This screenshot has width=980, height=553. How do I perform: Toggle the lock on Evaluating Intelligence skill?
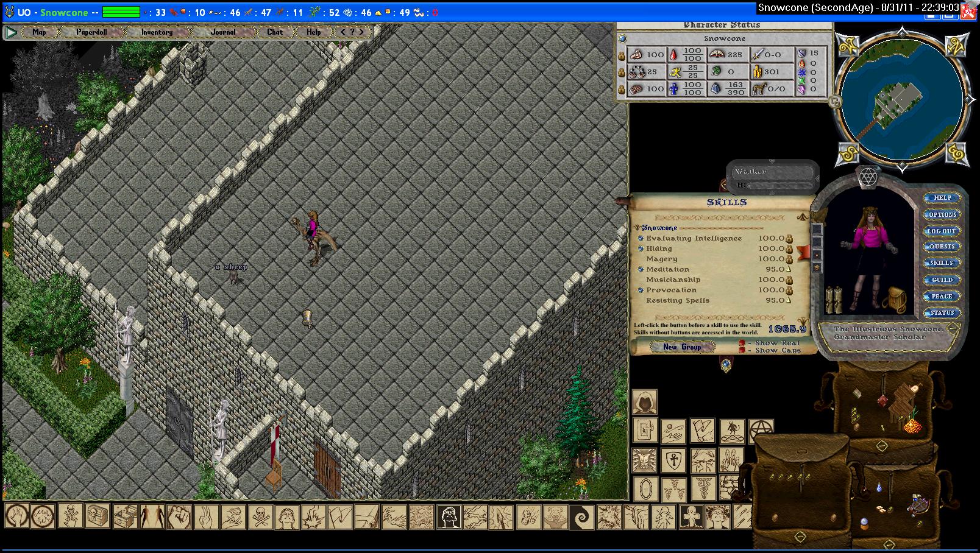[x=789, y=239]
